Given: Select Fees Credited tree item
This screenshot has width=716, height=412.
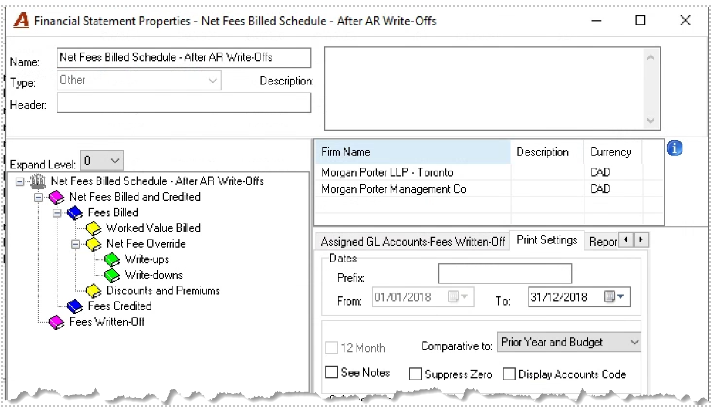Looking at the screenshot, I should 119,306.
